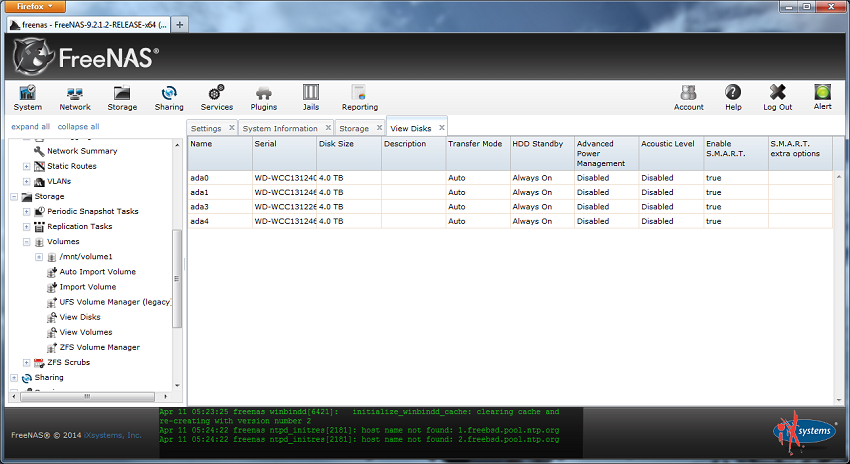Expand the /mnt/volume1 node
Viewport: 850px width, 464px height.
(x=38, y=257)
